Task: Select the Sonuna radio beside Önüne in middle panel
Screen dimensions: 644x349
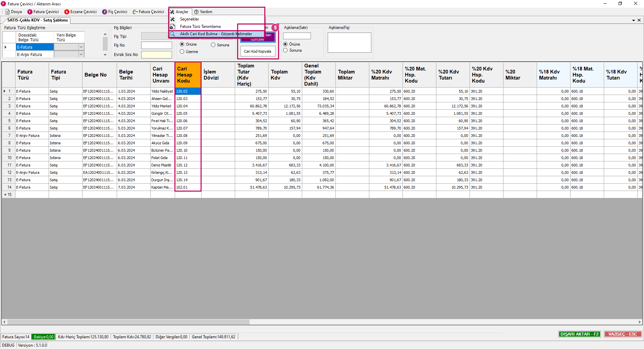Action: click(213, 45)
